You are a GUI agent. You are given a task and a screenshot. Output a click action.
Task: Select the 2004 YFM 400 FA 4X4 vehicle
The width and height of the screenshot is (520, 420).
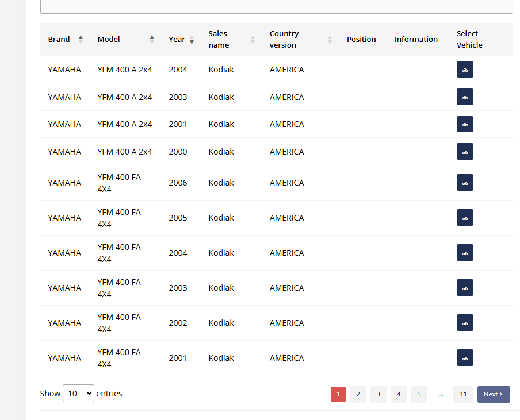465,253
